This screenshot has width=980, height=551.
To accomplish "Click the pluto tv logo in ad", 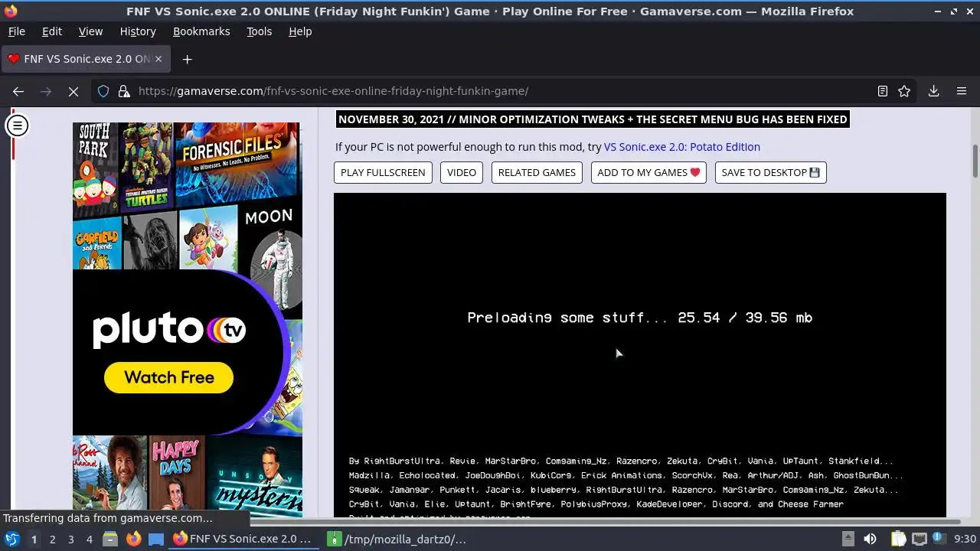I will click(x=169, y=331).
